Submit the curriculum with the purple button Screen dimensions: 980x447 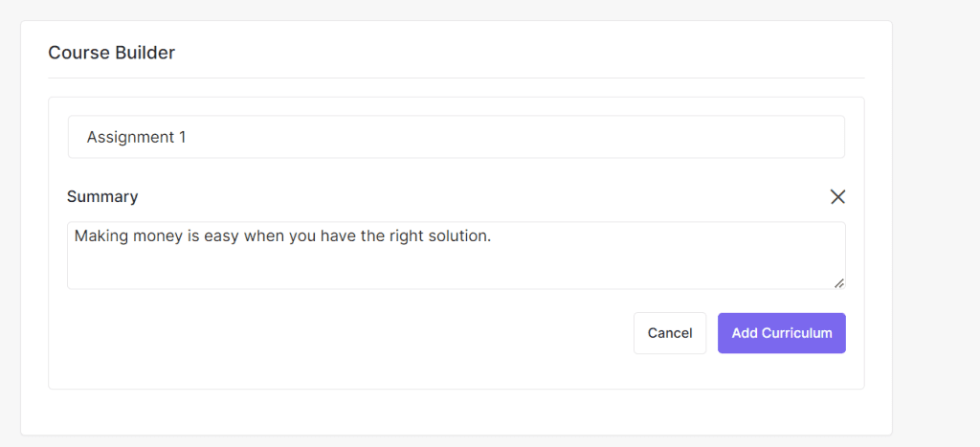(781, 333)
